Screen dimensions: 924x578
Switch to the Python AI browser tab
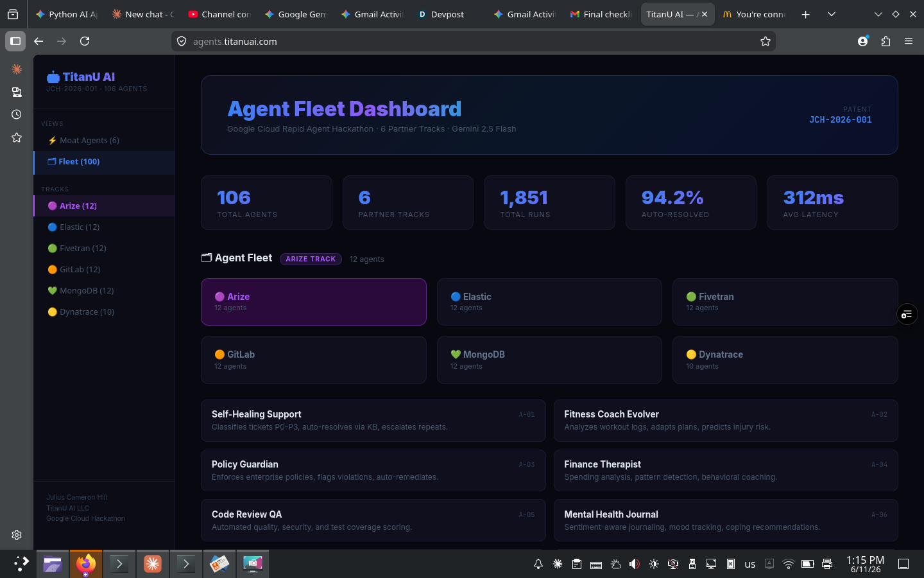tap(66, 14)
